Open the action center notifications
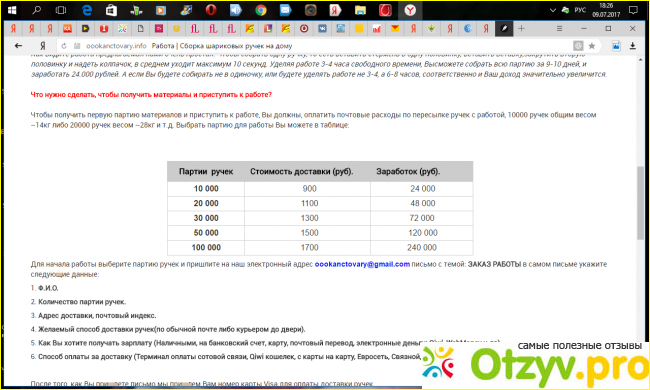This screenshot has width=650, height=390. click(633, 10)
